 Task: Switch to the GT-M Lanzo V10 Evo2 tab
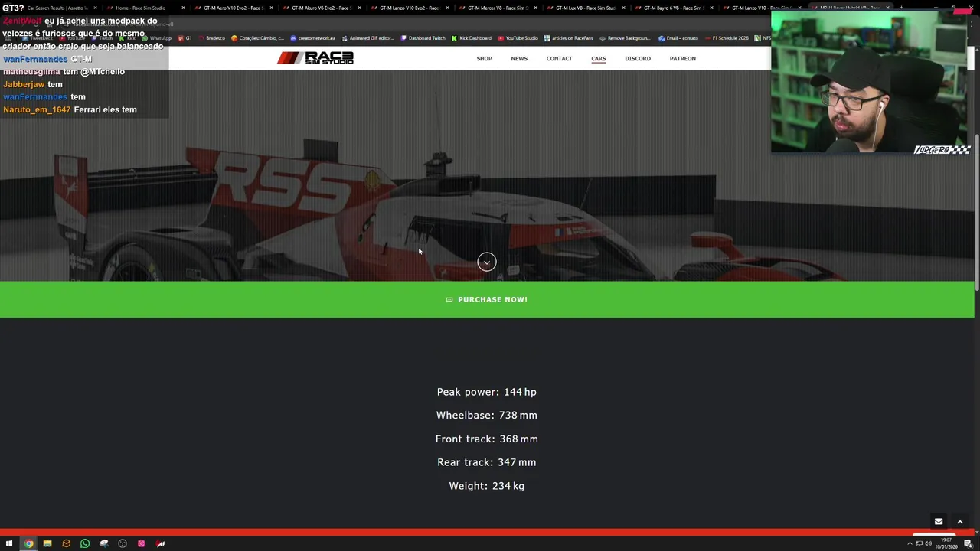(x=408, y=8)
